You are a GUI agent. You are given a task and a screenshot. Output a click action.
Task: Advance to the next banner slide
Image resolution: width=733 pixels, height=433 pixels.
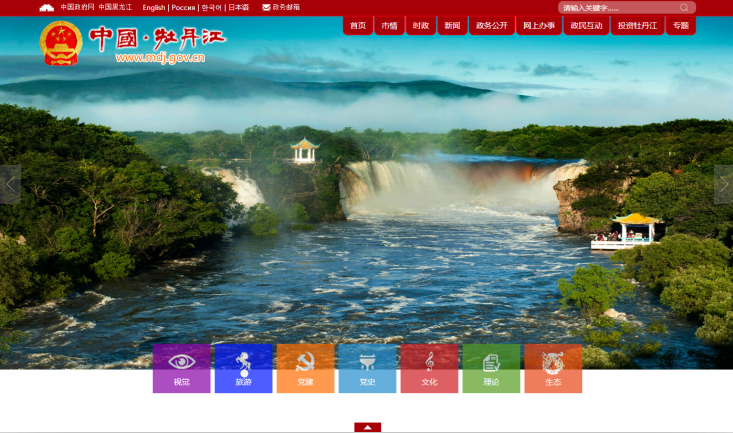click(723, 184)
